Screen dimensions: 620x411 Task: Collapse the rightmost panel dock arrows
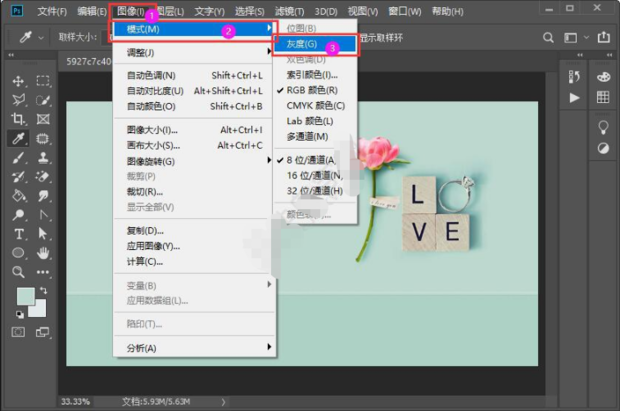click(x=609, y=55)
